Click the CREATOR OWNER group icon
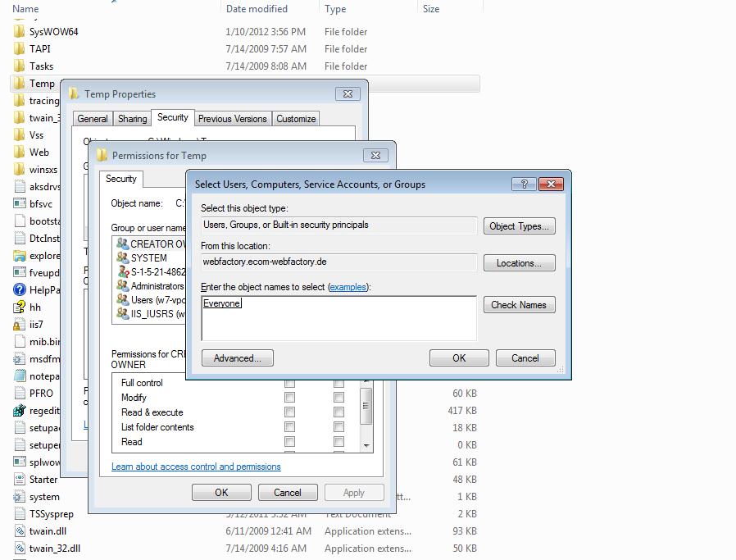Screen dimensions: 736x560 (123, 244)
